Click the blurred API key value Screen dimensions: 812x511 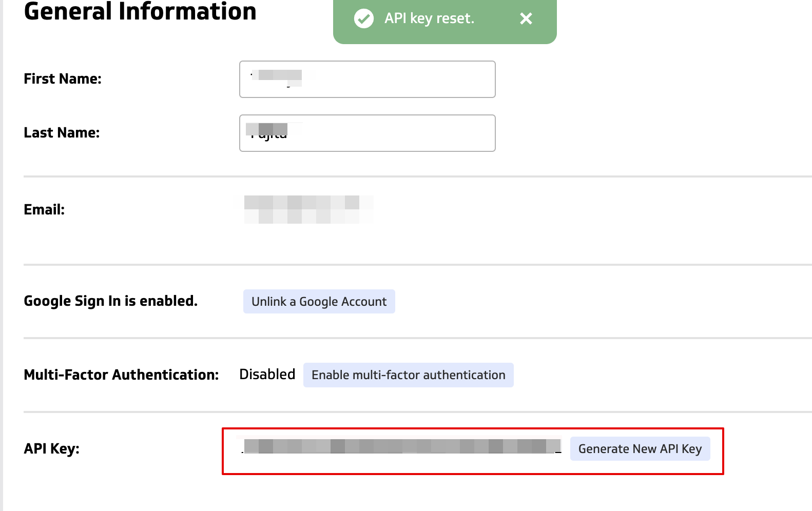pos(401,446)
